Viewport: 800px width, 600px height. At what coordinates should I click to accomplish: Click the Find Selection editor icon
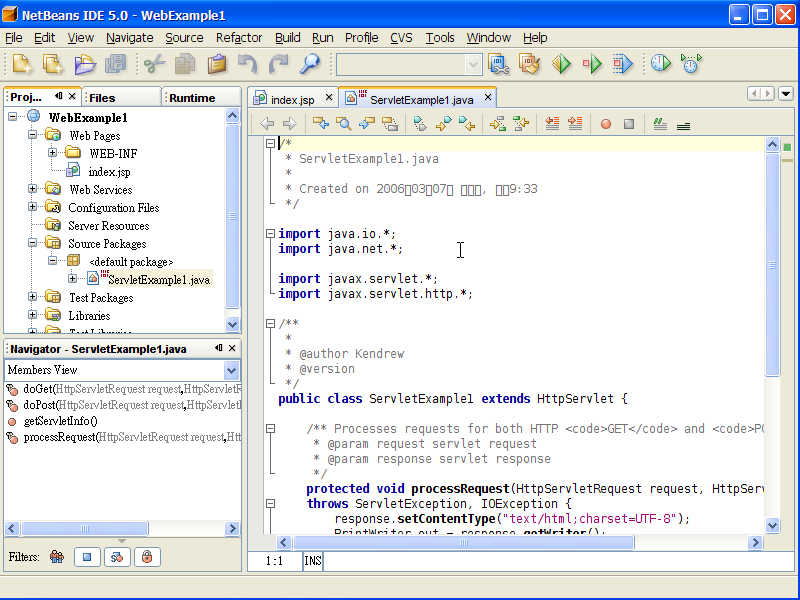[321, 123]
